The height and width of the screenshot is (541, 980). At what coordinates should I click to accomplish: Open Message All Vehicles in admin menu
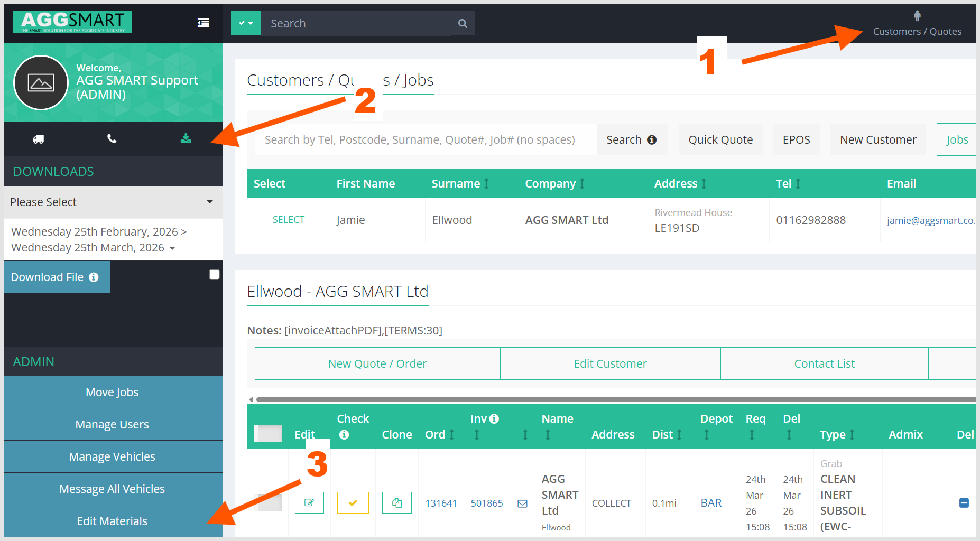coord(114,489)
